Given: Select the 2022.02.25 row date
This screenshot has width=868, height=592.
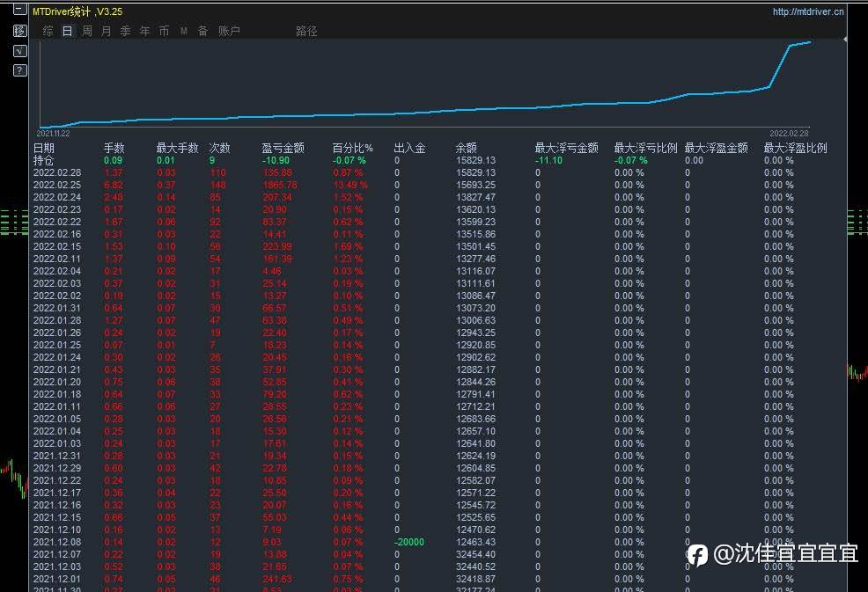Looking at the screenshot, I should tap(57, 185).
